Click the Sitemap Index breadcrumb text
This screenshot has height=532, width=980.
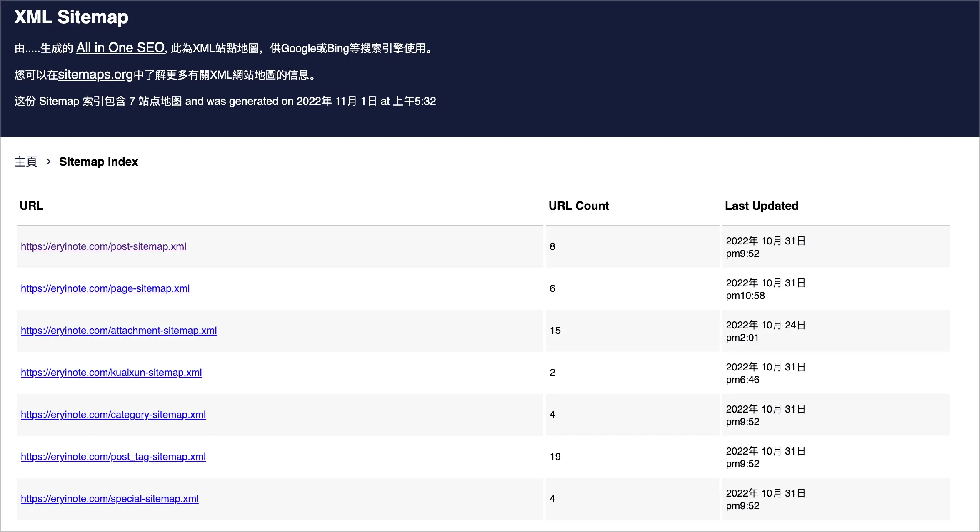[98, 162]
